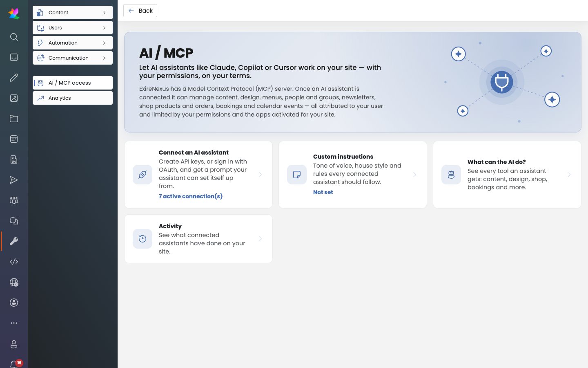This screenshot has width=588, height=368.
Task: Open the inbox tray icon
Action: [14, 57]
